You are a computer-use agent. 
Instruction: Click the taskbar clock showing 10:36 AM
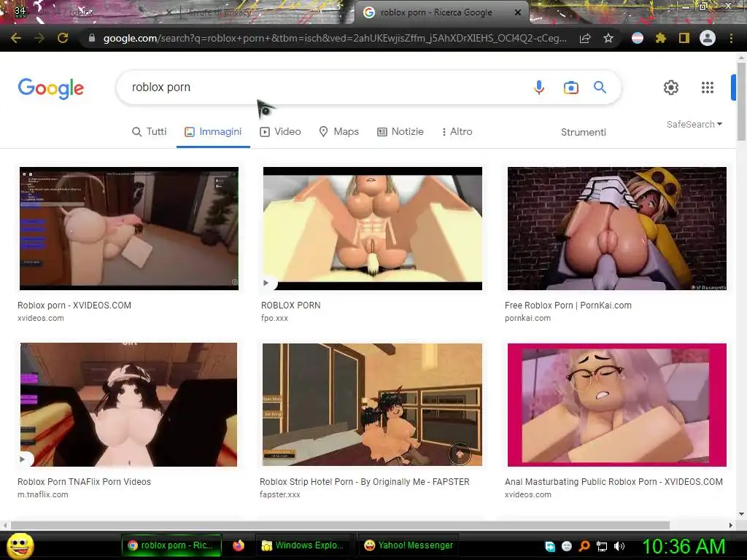[x=684, y=546]
